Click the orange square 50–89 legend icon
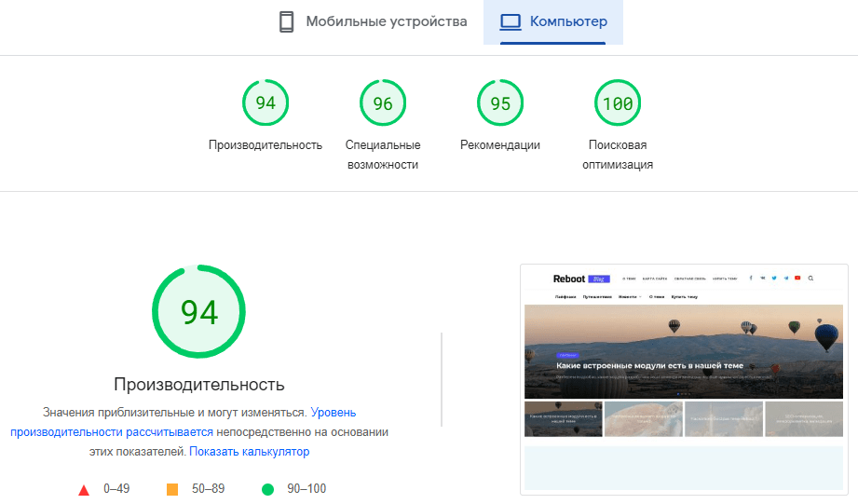The width and height of the screenshot is (858, 504). coord(172,489)
